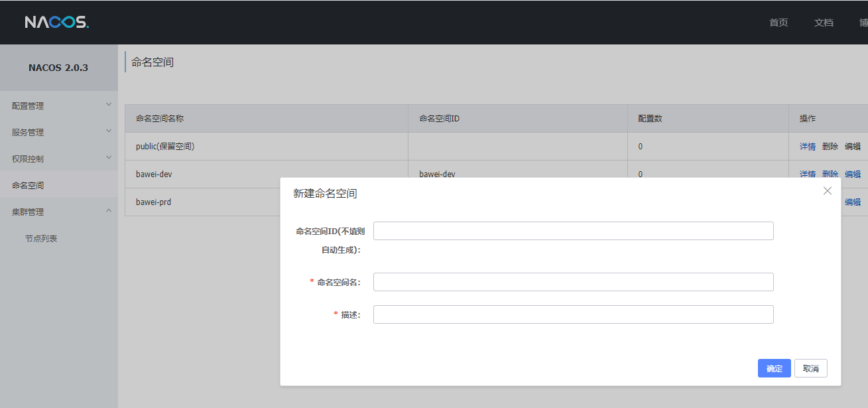Click 详情 link for public namespace
Viewport: 868px width, 408px height.
point(807,147)
